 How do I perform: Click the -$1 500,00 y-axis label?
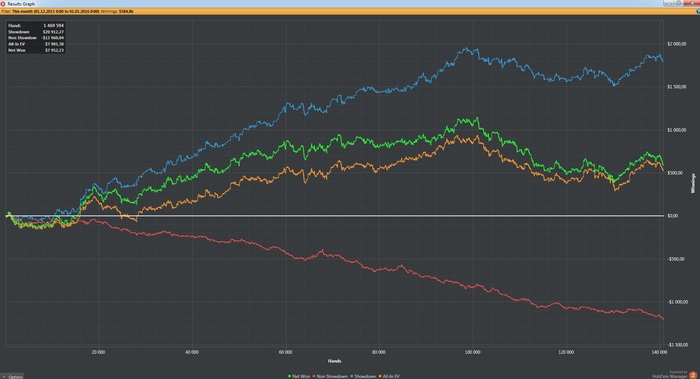[677, 345]
